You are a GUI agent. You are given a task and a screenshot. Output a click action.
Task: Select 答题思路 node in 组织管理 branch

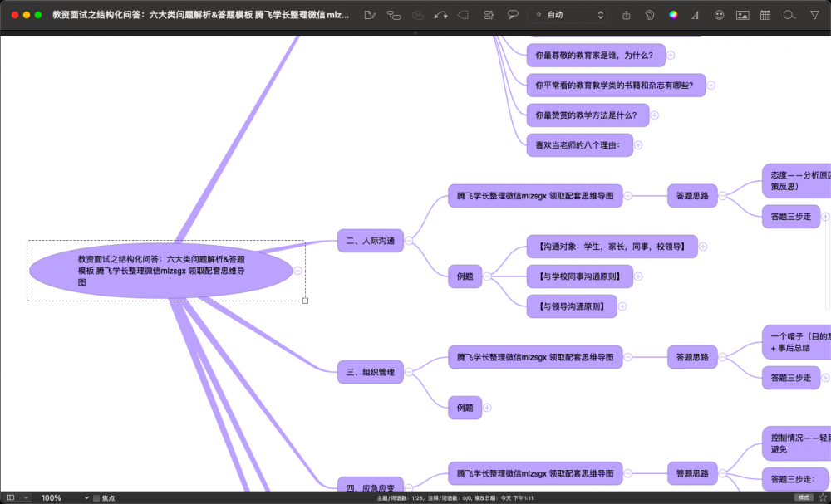click(692, 357)
